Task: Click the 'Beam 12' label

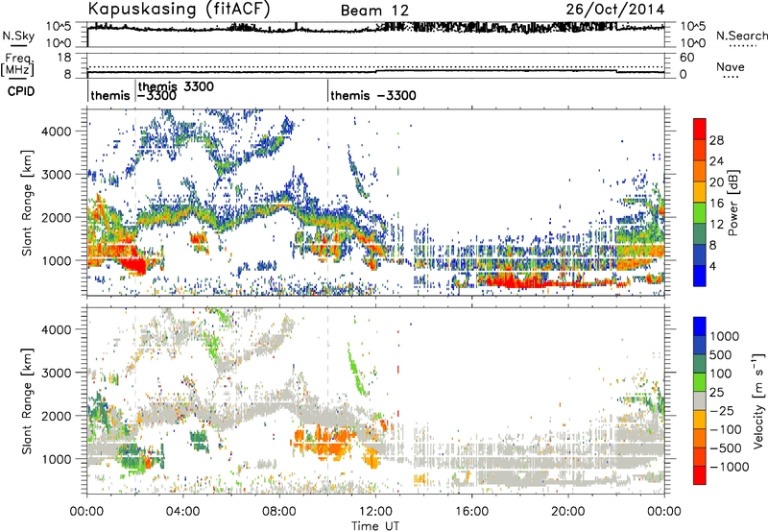Action: [x=374, y=11]
